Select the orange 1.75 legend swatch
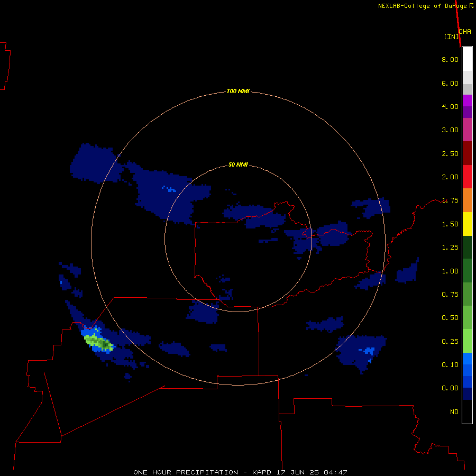This screenshot has height=476, width=476. 467,200
